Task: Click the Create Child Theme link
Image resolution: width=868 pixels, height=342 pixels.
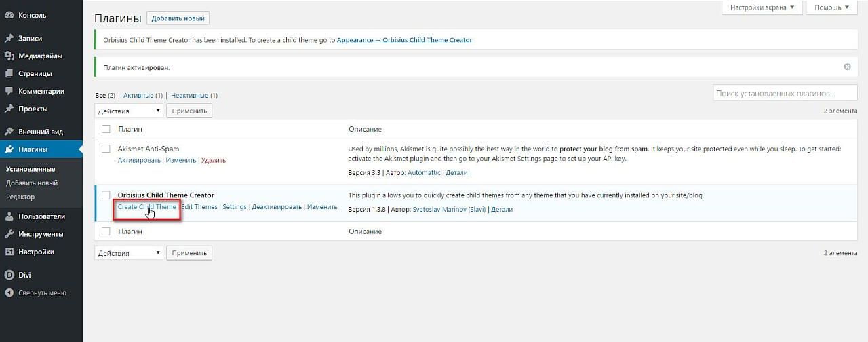Action: [x=146, y=207]
